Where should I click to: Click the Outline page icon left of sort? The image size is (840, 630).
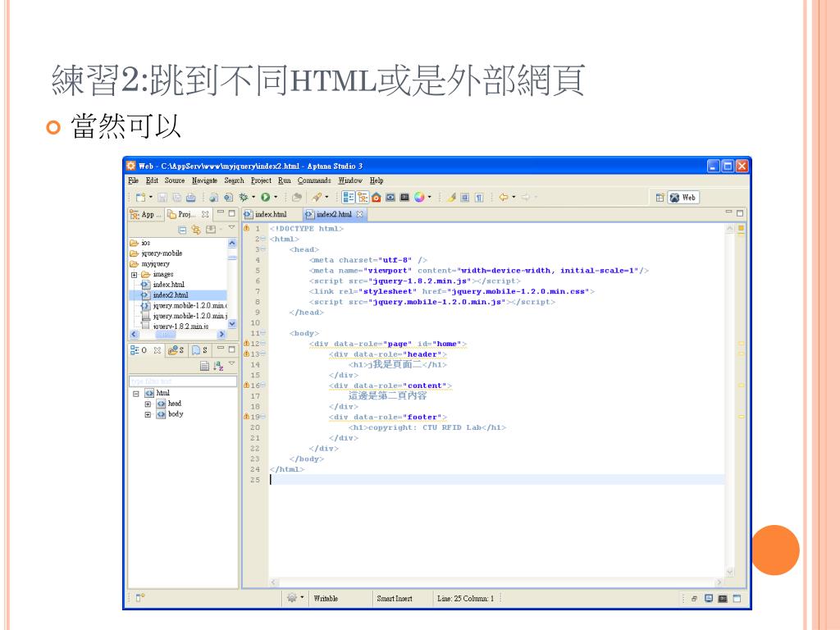[x=204, y=366]
